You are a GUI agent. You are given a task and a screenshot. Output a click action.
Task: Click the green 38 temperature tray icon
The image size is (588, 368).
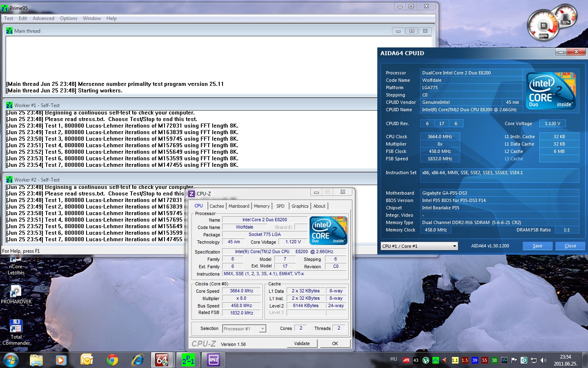(494, 360)
